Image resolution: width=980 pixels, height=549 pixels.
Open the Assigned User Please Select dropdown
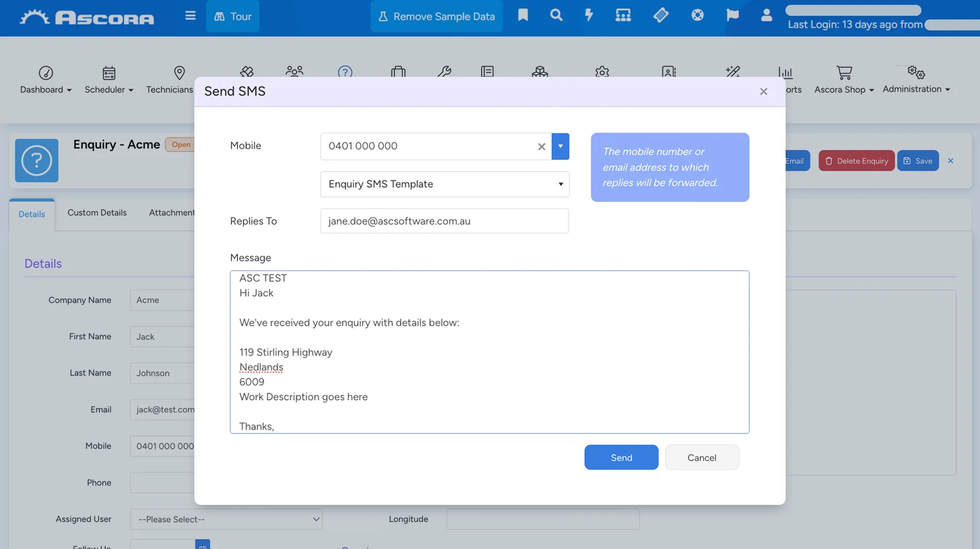tap(226, 519)
